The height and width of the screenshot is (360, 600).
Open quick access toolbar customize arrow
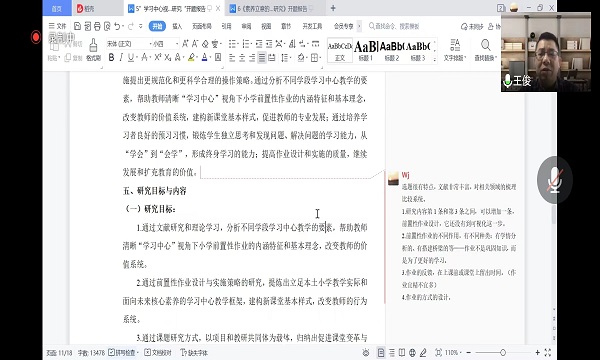[141, 26]
